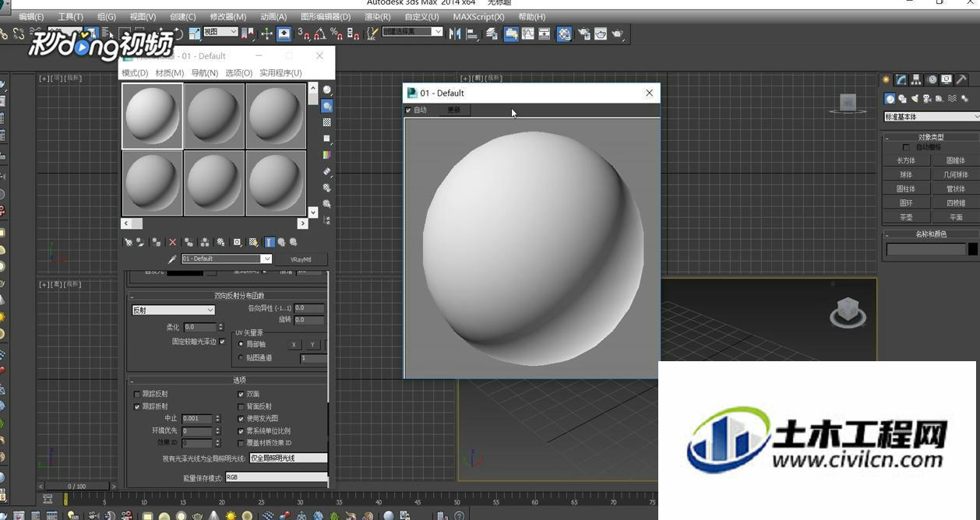Image resolution: width=980 pixels, height=520 pixels.
Task: Click the Go Forward to Sibling icon
Action: click(x=294, y=242)
